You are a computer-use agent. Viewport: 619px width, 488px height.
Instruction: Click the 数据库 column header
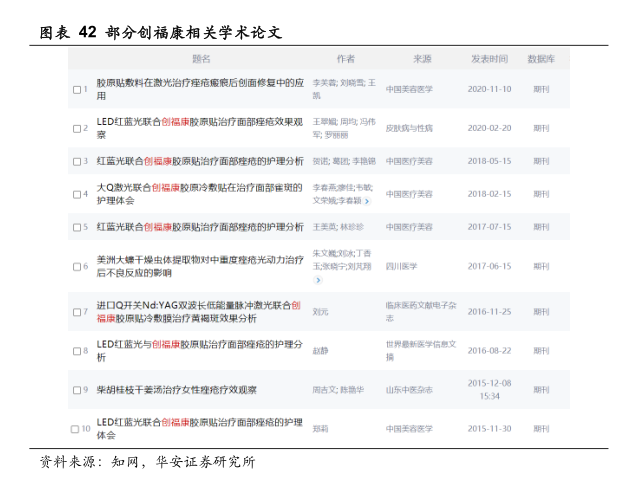[541, 59]
